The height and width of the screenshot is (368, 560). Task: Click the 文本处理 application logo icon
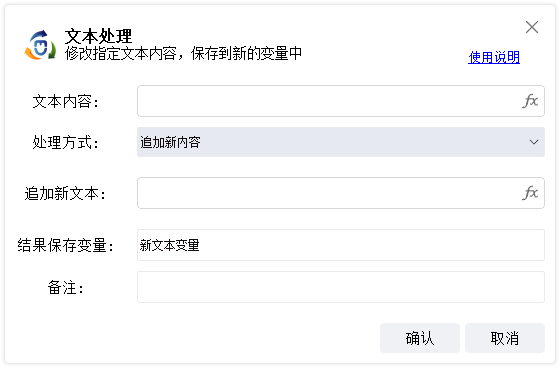coord(40,45)
